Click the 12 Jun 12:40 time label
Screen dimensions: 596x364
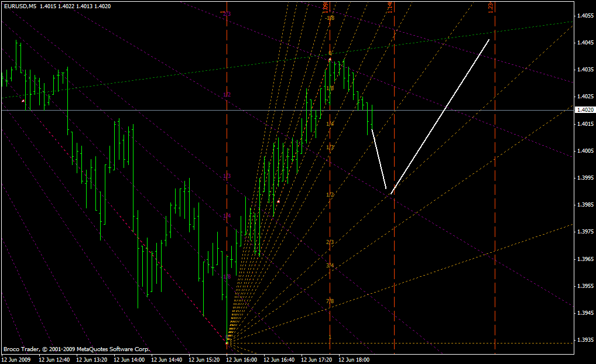[54, 359]
